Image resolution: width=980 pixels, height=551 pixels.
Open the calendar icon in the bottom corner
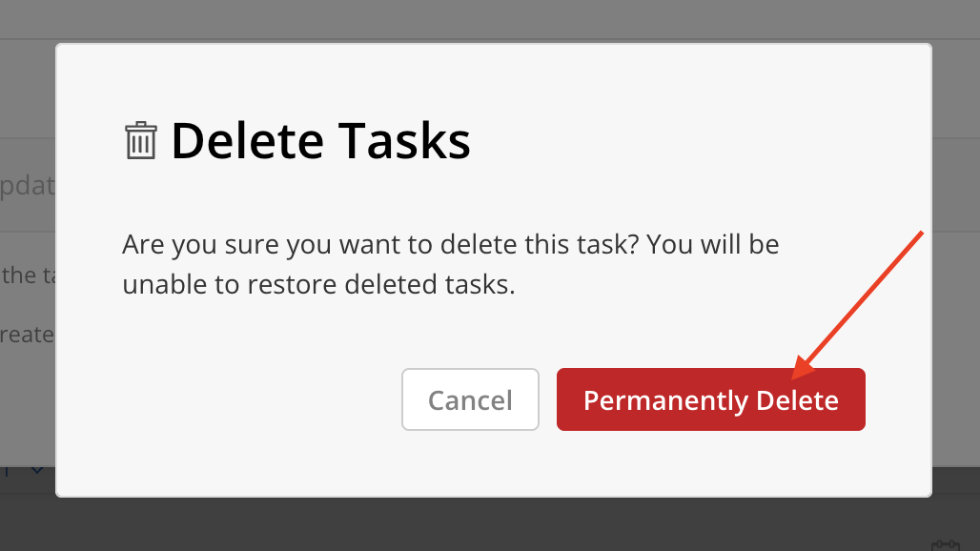[945, 545]
